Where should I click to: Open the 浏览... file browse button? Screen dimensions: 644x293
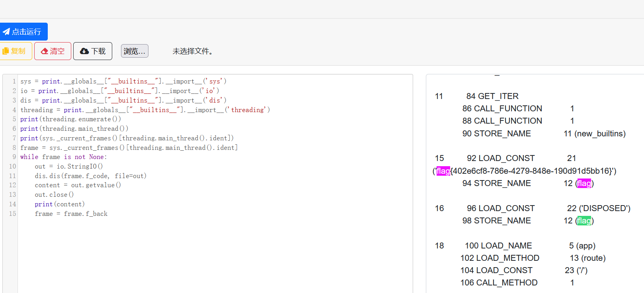[135, 51]
